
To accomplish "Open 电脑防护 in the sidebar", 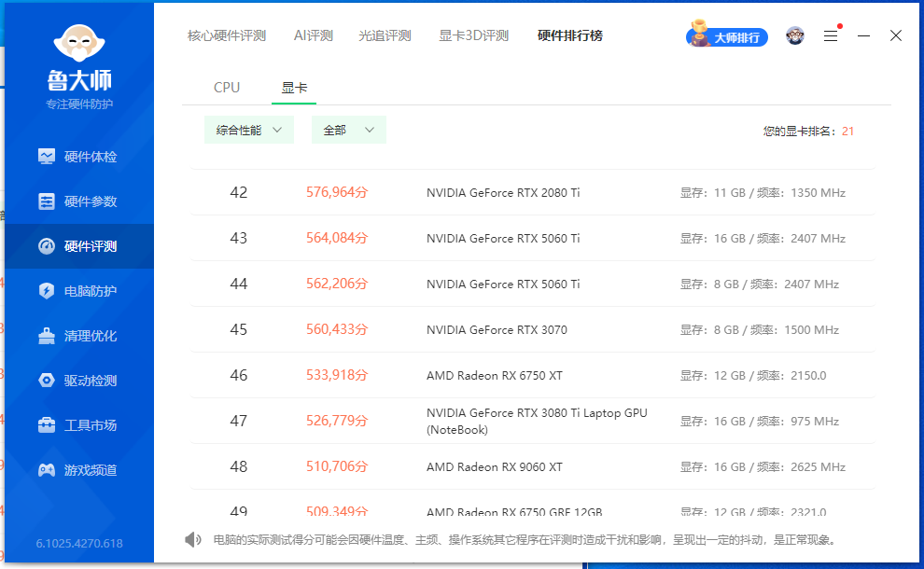I will 79,290.
